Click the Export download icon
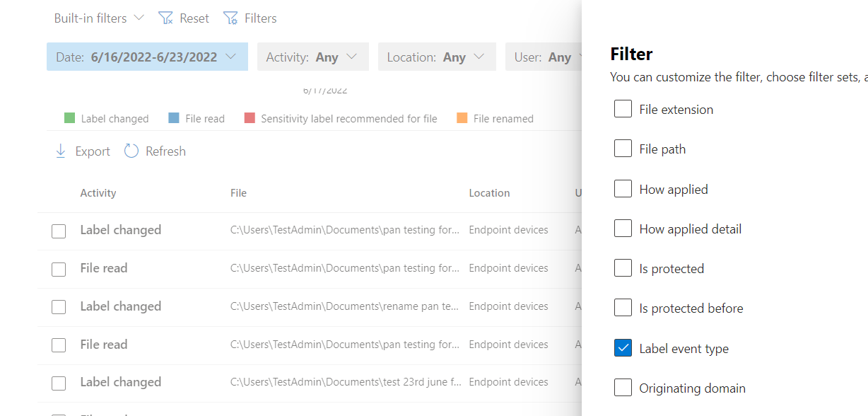Screen dimensions: 868x416 point(61,151)
